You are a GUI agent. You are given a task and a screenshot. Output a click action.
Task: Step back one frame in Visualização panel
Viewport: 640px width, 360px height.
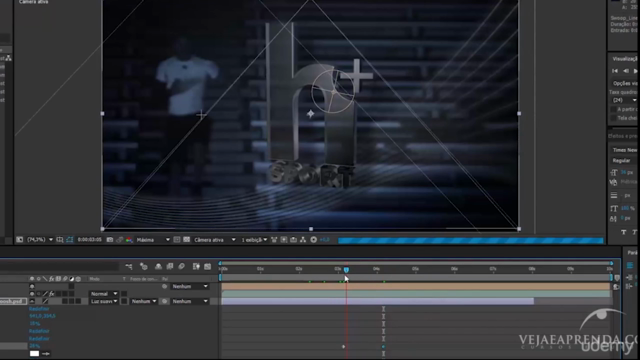click(626, 71)
